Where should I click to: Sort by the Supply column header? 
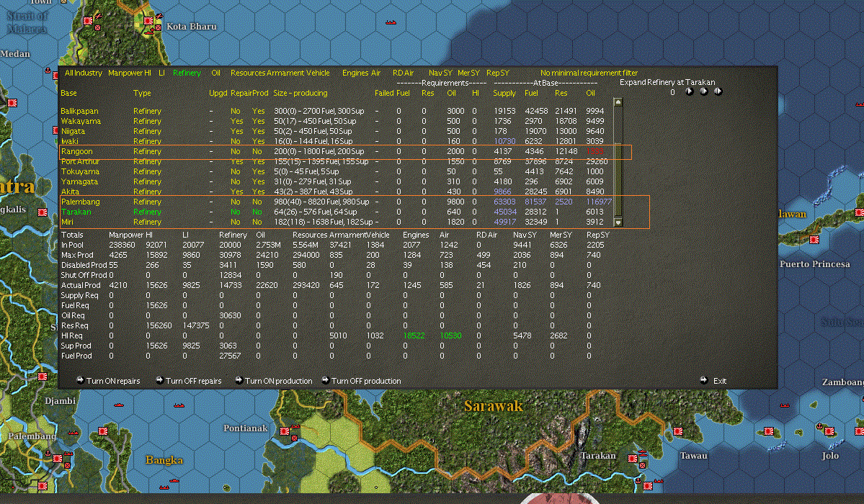tap(504, 93)
